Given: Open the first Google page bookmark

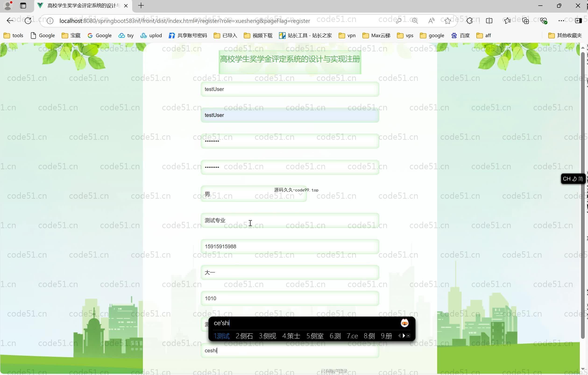Looking at the screenshot, I should [x=43, y=36].
